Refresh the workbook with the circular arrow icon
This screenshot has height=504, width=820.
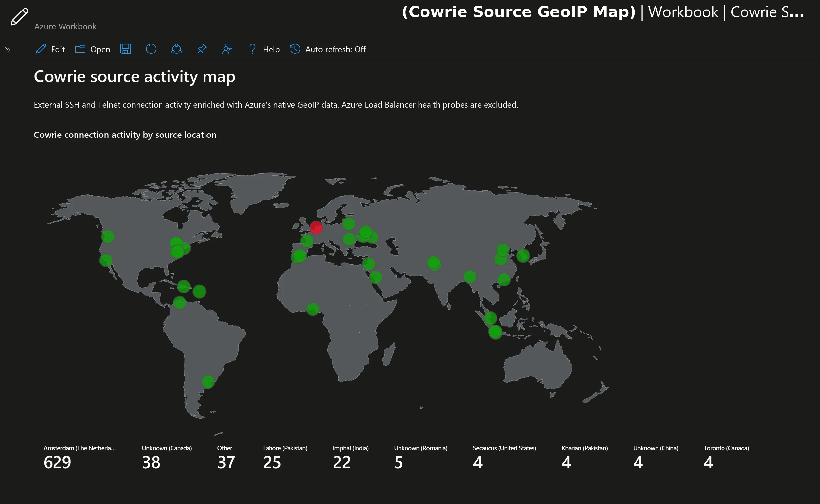click(151, 49)
